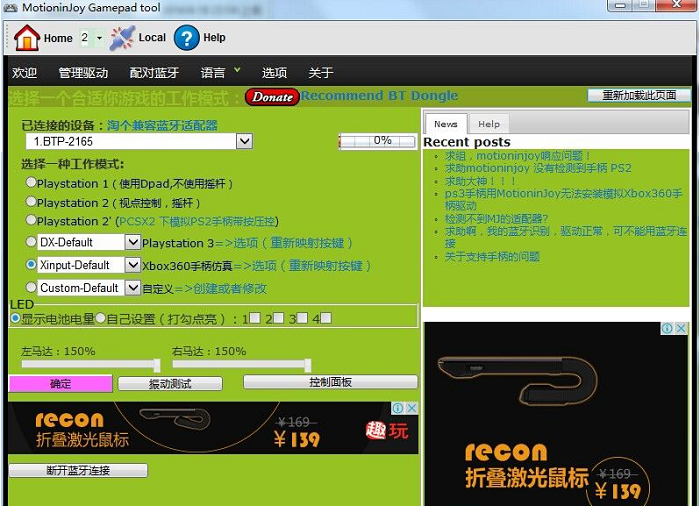
Task: Click the 振动测试 vibration test button
Action: pyautogui.click(x=170, y=384)
